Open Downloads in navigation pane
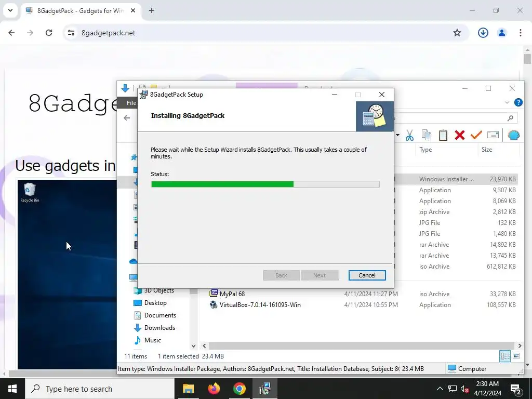Image resolution: width=532 pixels, height=399 pixels. pos(159,328)
